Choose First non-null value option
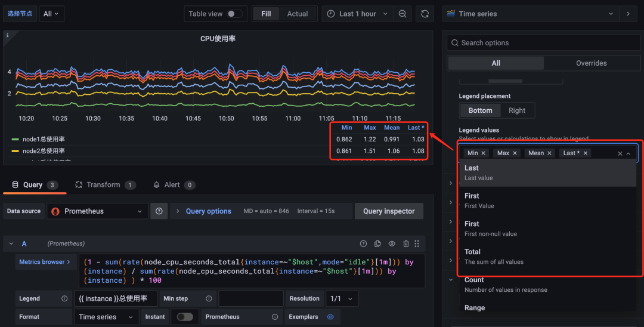The image size is (644, 327). click(x=547, y=229)
